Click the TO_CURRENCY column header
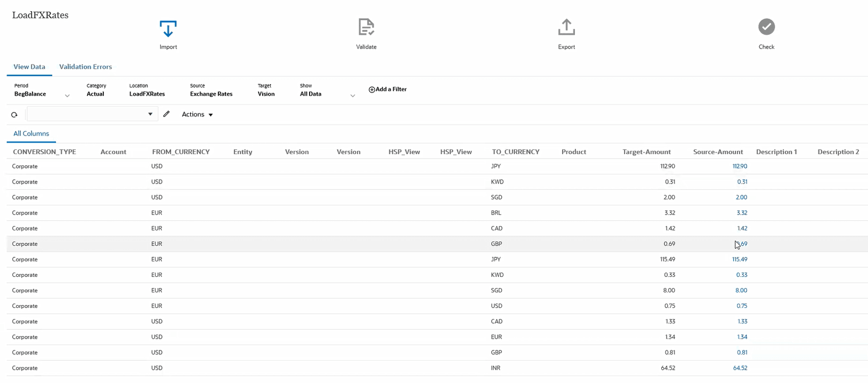Viewport: 868px width, 383px height. point(515,152)
